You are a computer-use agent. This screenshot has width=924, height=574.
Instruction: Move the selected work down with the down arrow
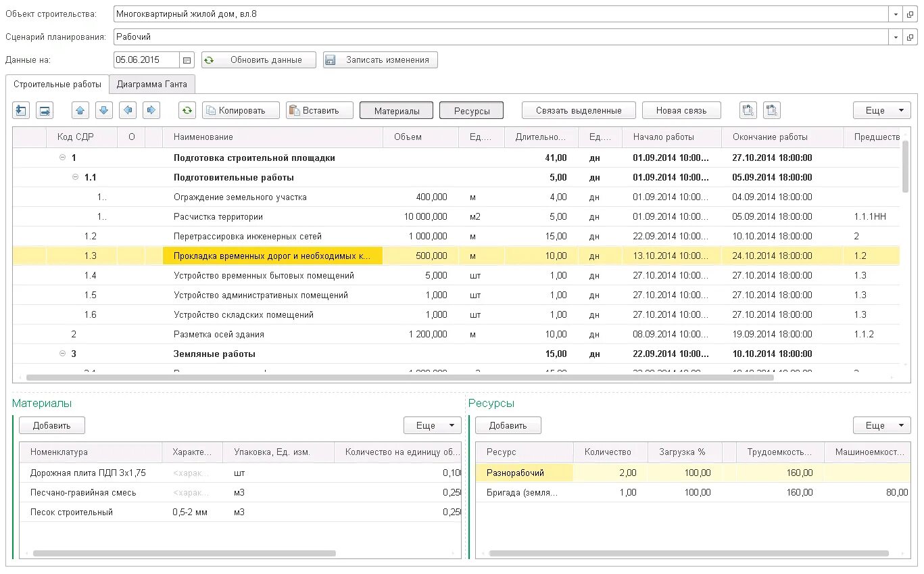(x=103, y=110)
